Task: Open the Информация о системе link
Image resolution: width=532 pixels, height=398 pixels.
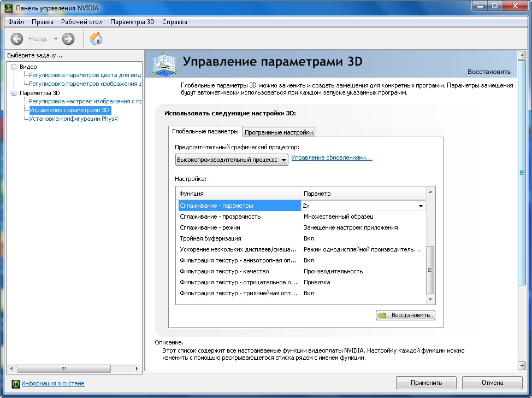Action: (x=53, y=383)
